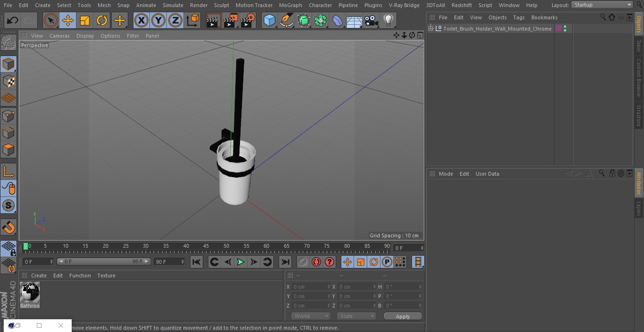
Task: Switch to Texture mode checkered cube
Action: 8,81
